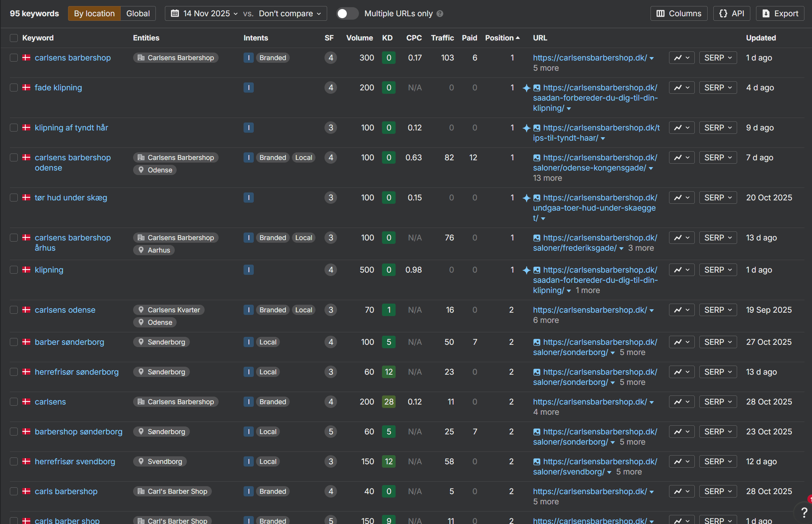Click the SERP feature image icon for 'barber sønderborg' URL
The height and width of the screenshot is (524, 812).
click(537, 342)
